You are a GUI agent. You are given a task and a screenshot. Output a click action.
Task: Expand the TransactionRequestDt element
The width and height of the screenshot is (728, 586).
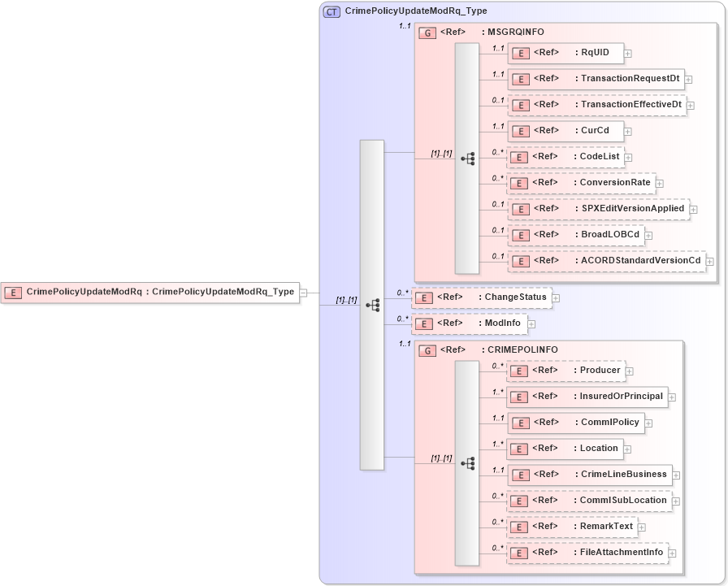coord(688,79)
